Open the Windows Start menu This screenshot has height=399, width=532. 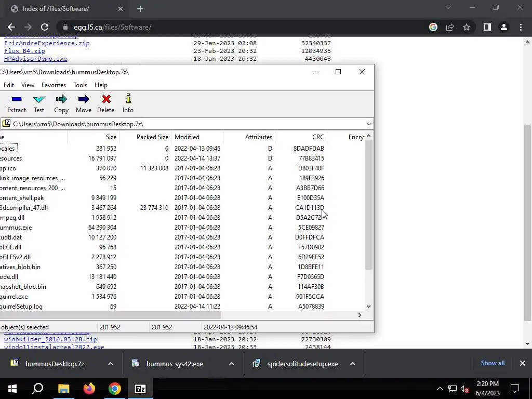(x=12, y=389)
